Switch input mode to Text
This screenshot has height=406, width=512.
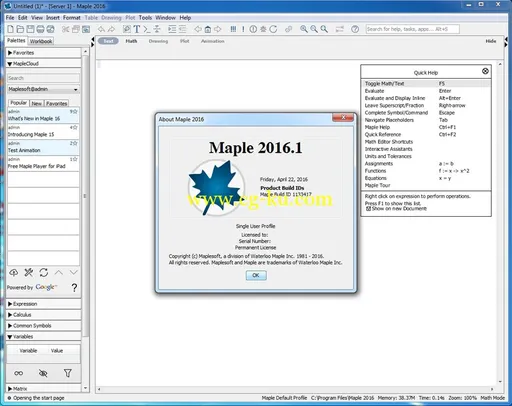point(108,41)
